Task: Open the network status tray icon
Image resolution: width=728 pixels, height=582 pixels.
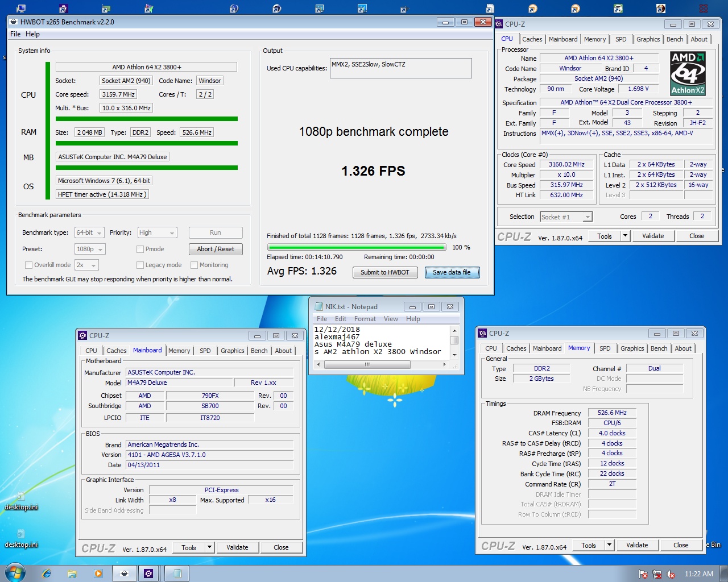Action: click(657, 574)
